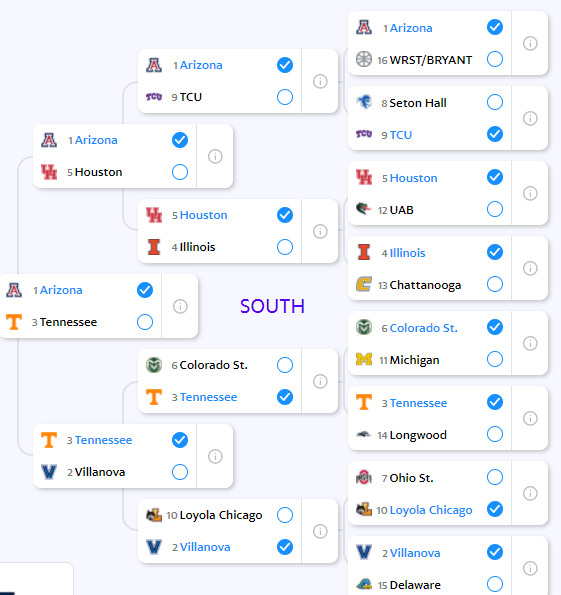Pick WRST/BRYANT over Arizona
Screen dimensions: 561x595
[x=495, y=59]
